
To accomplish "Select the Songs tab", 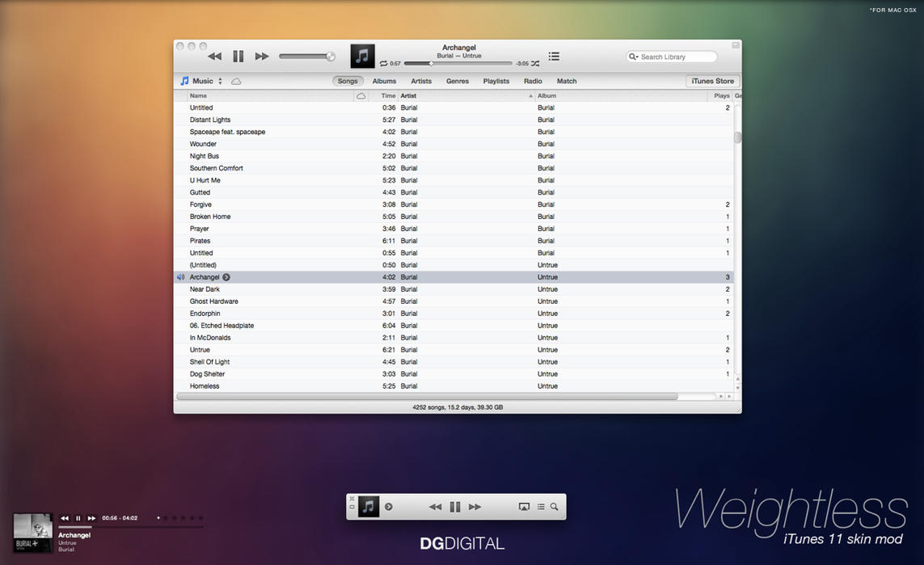I will tap(347, 82).
